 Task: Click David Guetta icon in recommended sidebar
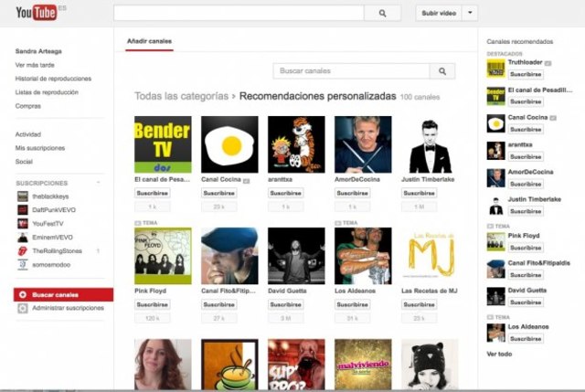495,297
